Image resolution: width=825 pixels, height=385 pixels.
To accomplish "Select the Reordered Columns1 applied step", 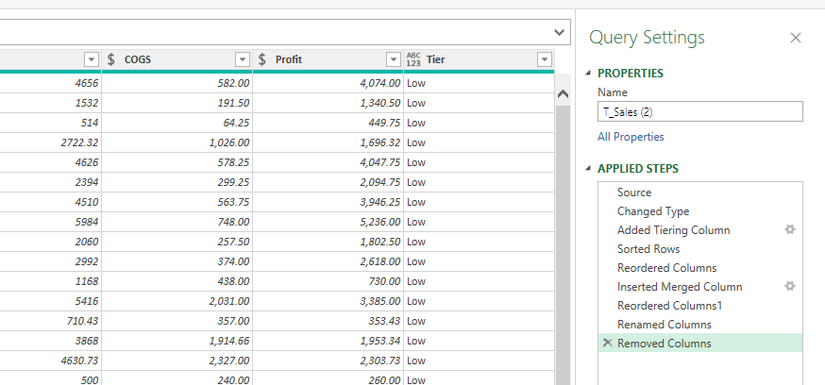I will (x=700, y=306).
